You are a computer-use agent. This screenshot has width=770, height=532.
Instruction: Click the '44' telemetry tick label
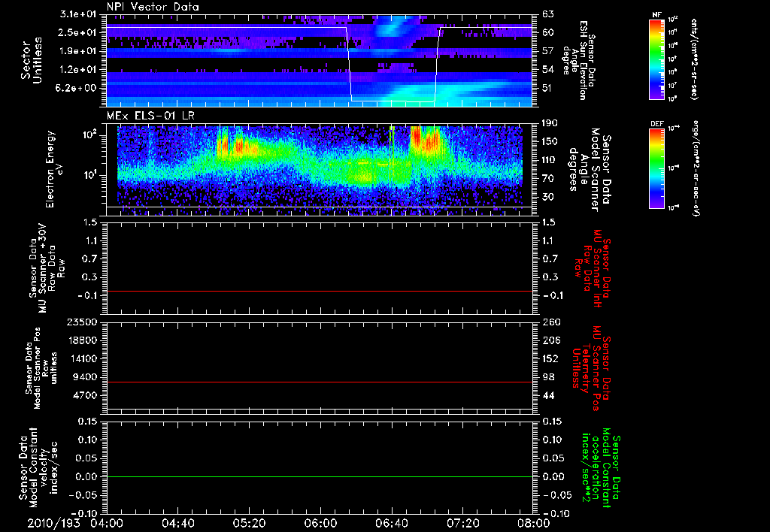[x=548, y=395]
